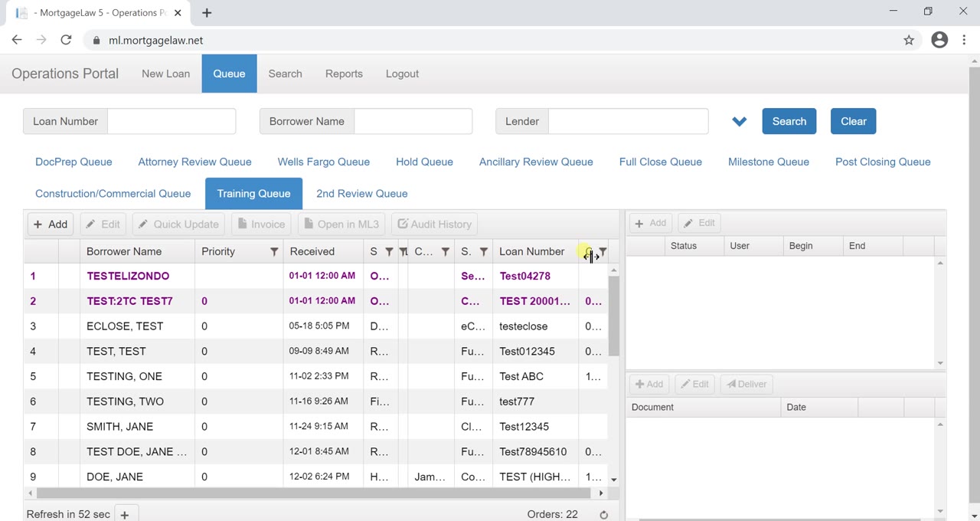
Task: Switch to the Hold Queue tab
Action: tap(424, 162)
